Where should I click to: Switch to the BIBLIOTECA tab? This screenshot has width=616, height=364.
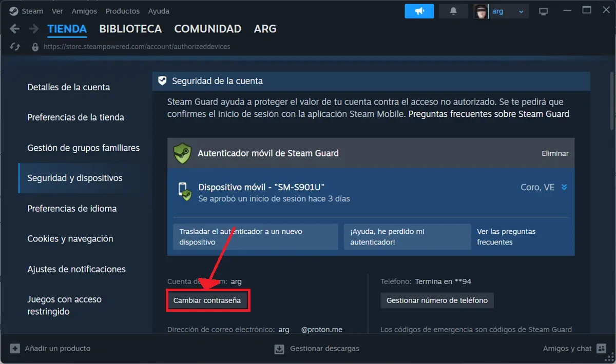coord(130,29)
